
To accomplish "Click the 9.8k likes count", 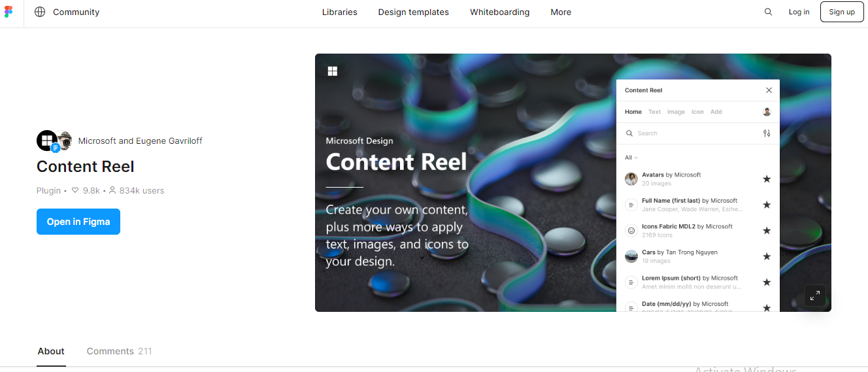I will tap(92, 191).
